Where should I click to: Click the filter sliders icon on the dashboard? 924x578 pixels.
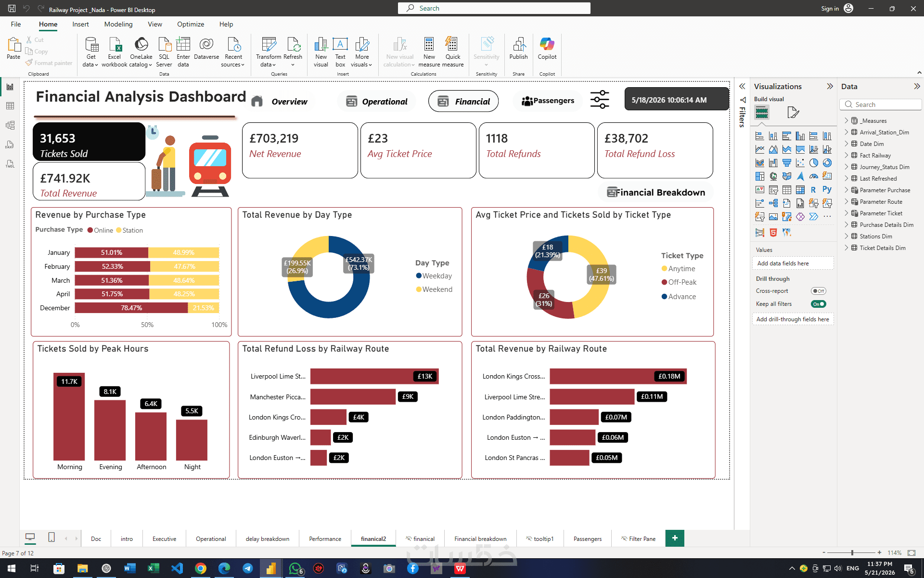pyautogui.click(x=600, y=100)
